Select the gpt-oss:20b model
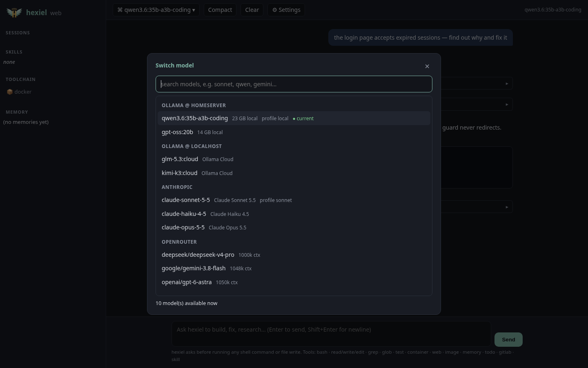This screenshot has height=368, width=588. (294, 132)
